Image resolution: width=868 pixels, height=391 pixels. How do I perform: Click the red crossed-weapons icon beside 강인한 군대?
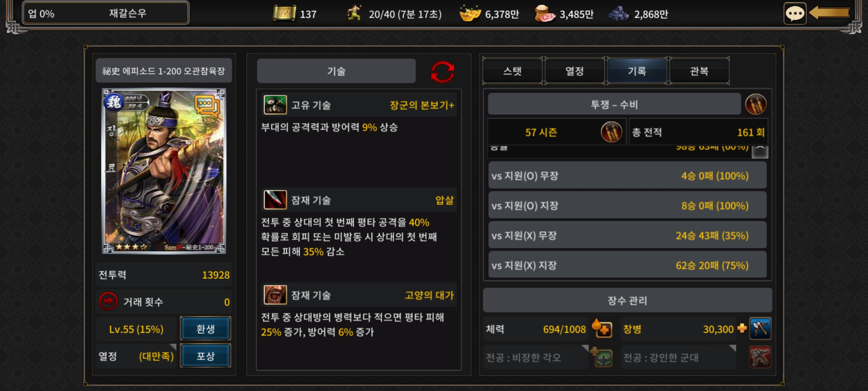pyautogui.click(x=760, y=357)
